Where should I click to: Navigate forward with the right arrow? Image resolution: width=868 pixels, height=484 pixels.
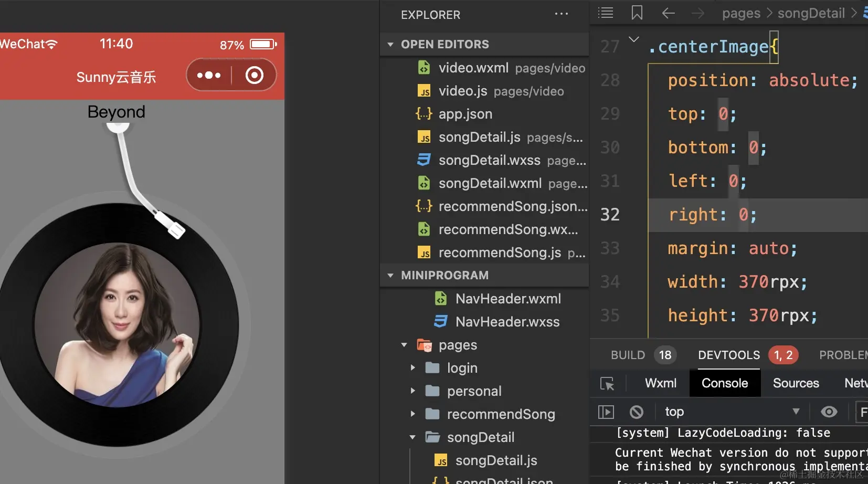[x=698, y=13]
